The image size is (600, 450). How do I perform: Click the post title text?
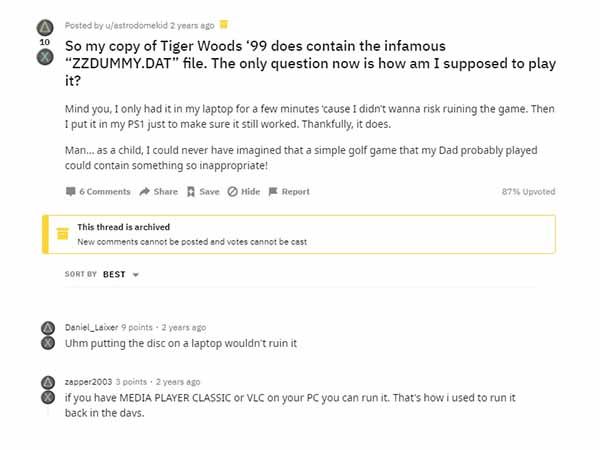pos(300,56)
